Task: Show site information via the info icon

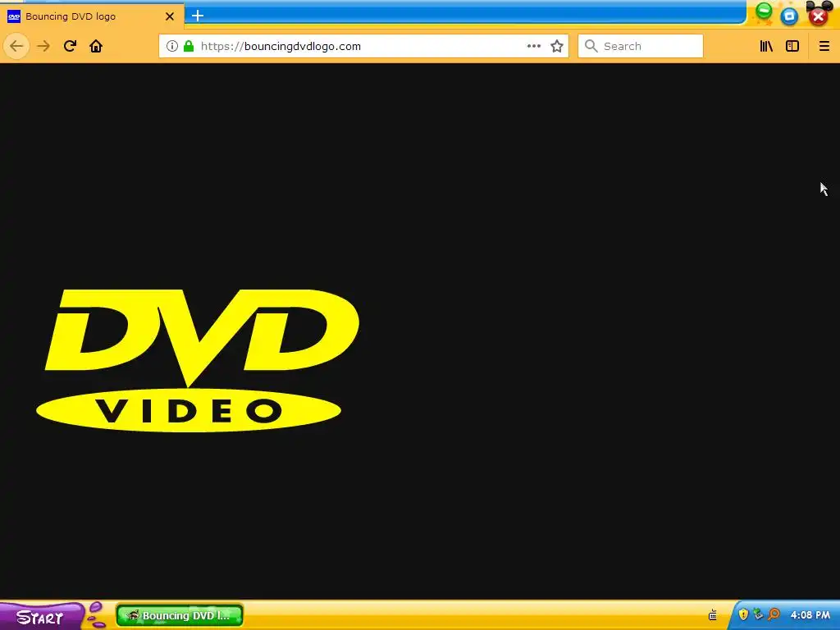Action: click(x=172, y=46)
